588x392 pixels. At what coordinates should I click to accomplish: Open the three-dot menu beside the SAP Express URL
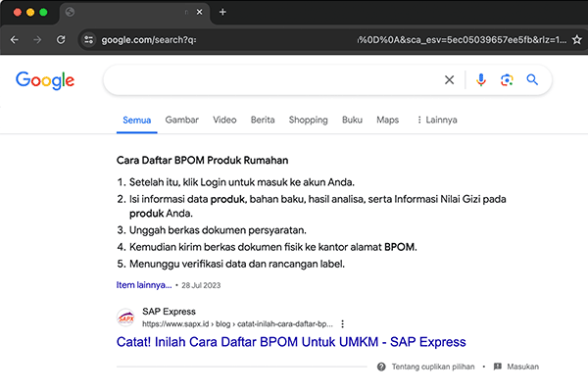[342, 323]
